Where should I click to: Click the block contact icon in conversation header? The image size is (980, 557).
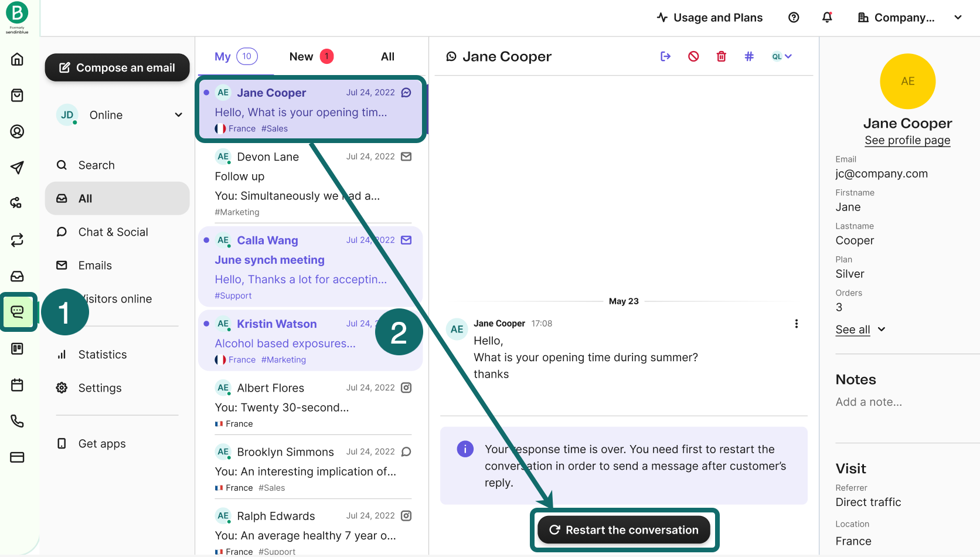click(x=693, y=56)
